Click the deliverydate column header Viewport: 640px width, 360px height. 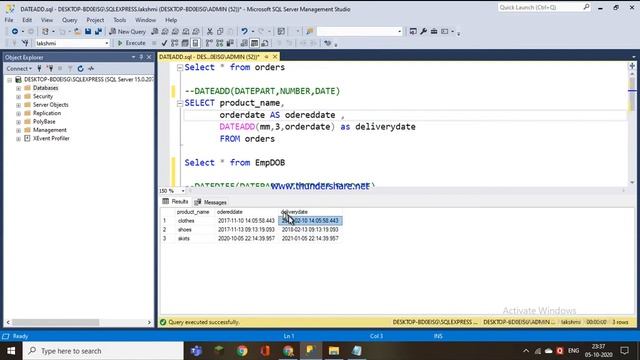310,212
